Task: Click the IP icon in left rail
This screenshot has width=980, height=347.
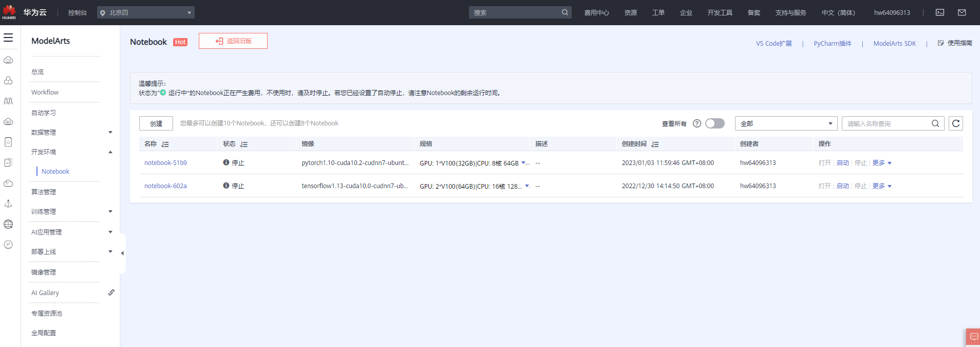Action: (x=8, y=245)
